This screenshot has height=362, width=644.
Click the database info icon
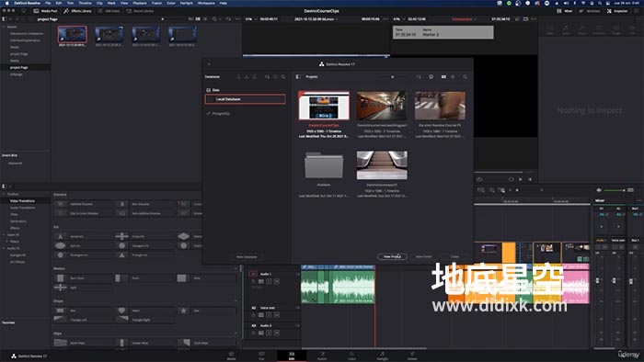[275, 76]
